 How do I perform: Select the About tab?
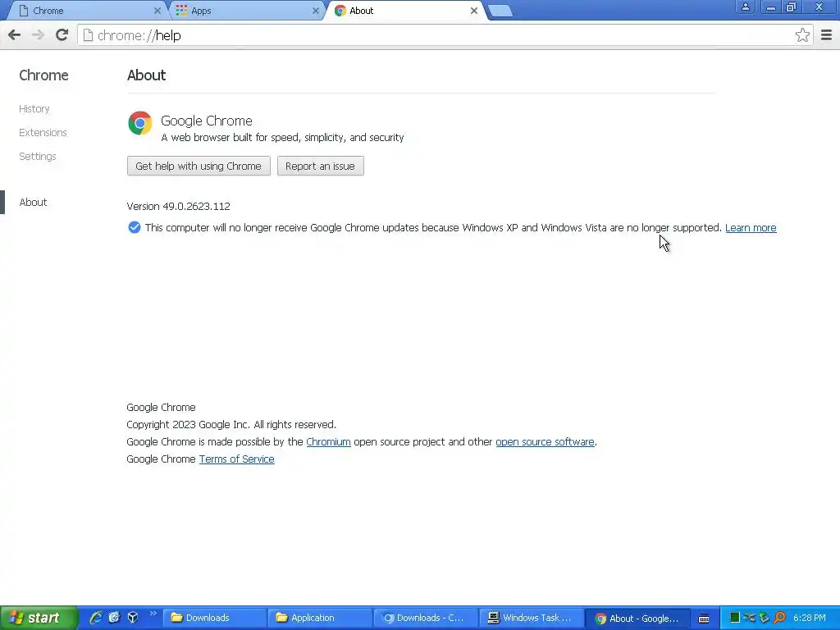click(x=405, y=11)
